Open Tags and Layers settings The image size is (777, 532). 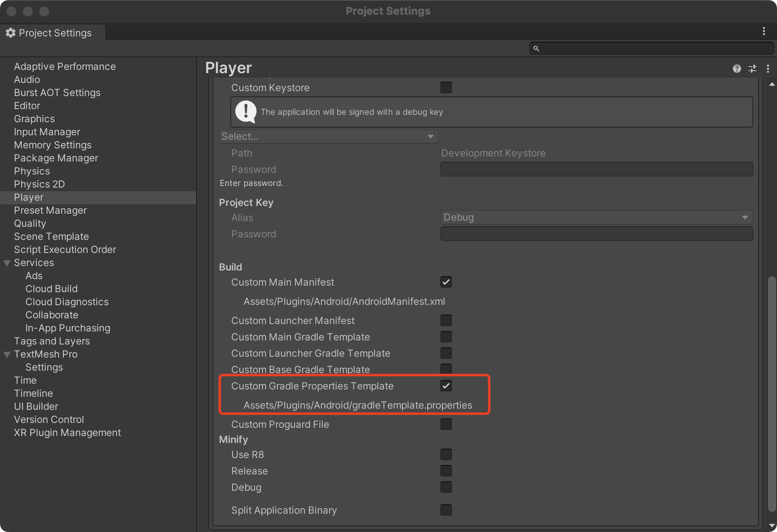pos(52,341)
